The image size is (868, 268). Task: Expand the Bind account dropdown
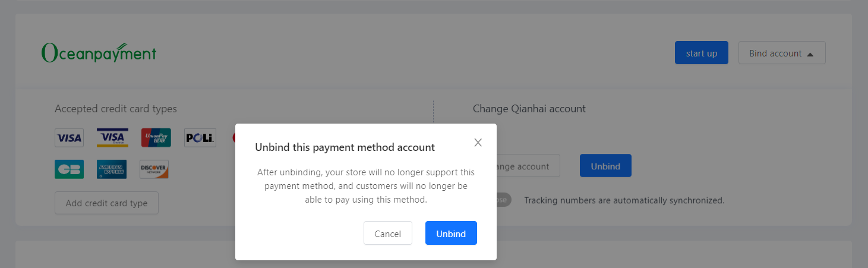(x=782, y=53)
